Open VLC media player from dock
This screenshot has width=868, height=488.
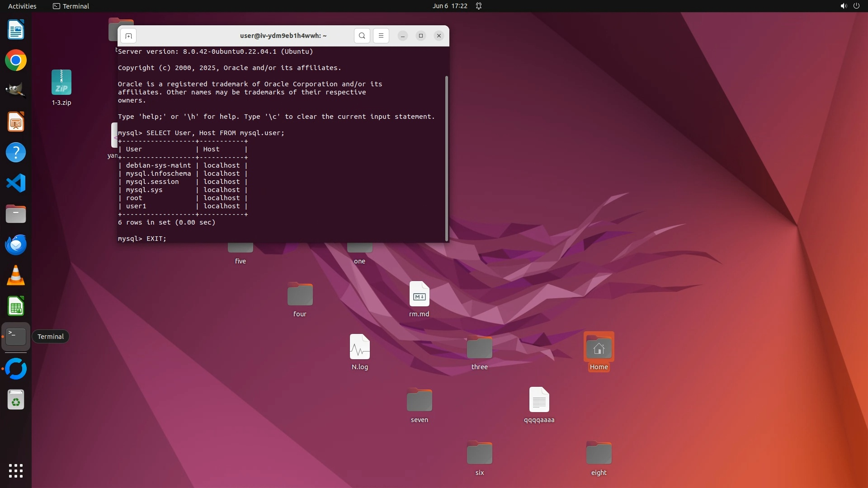click(16, 276)
